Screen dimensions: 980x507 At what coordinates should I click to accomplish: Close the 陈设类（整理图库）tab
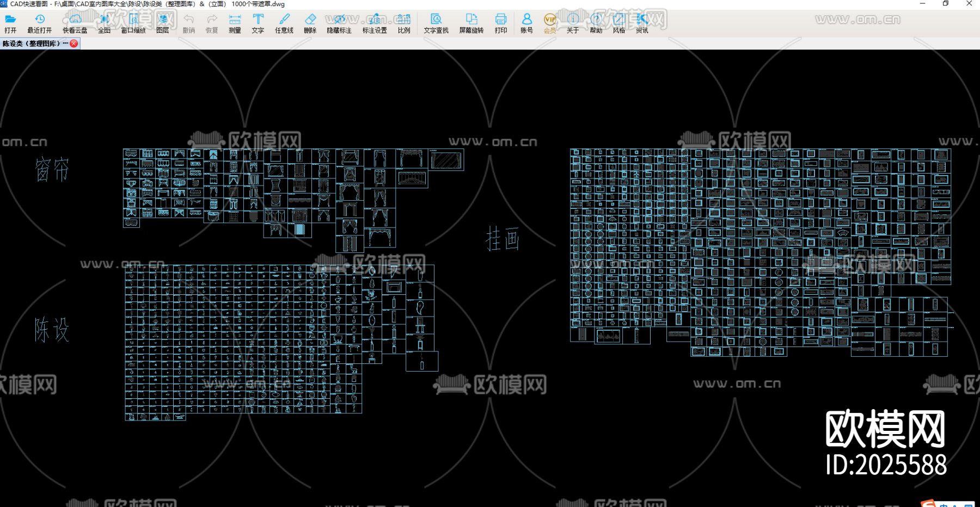[74, 44]
